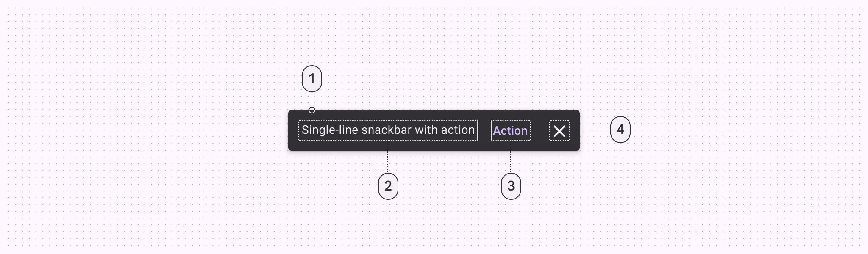Select callout badge number 2
Image resolution: width=868 pixels, height=254 pixels.
[x=388, y=186]
